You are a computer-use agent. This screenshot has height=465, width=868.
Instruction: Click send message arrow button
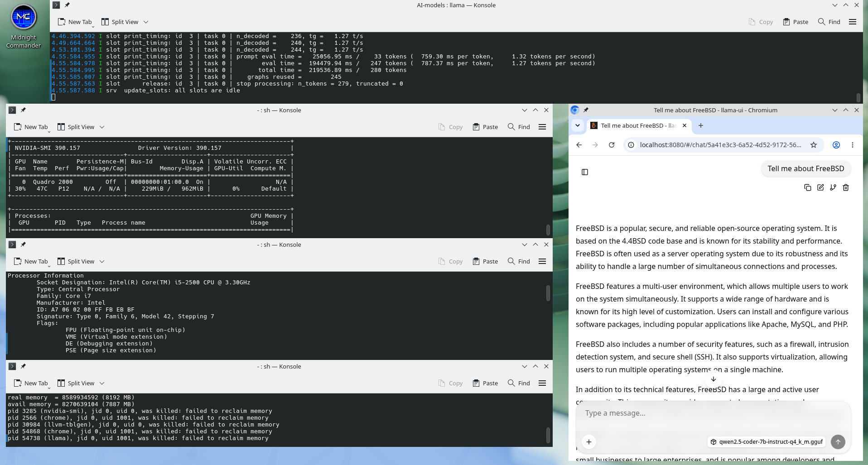coord(838,442)
